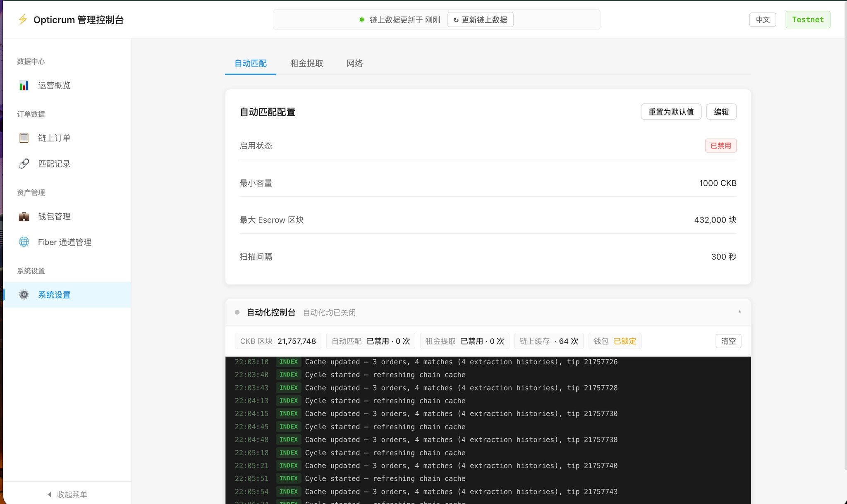
Task: Click the gray 自动化控制台 status dot
Action: point(237,312)
